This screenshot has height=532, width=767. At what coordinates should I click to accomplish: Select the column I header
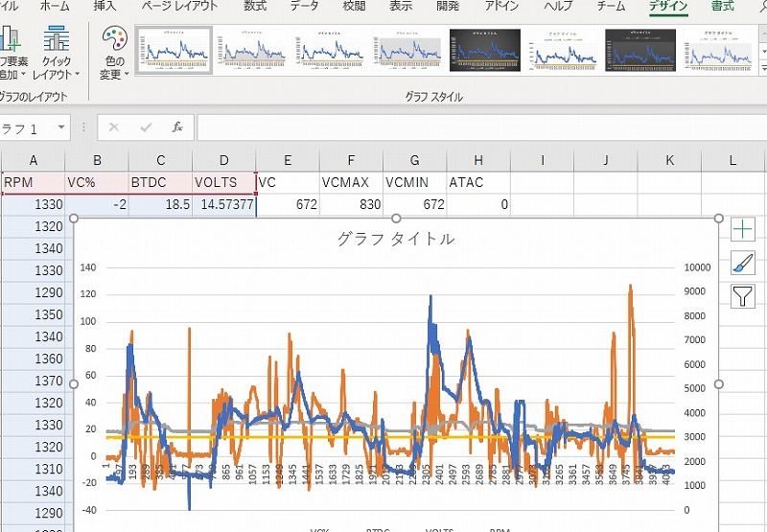(x=542, y=159)
